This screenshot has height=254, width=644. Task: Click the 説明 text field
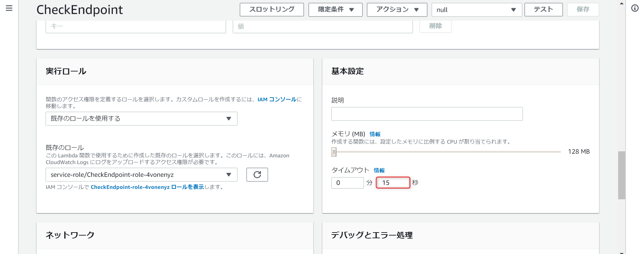tap(427, 114)
